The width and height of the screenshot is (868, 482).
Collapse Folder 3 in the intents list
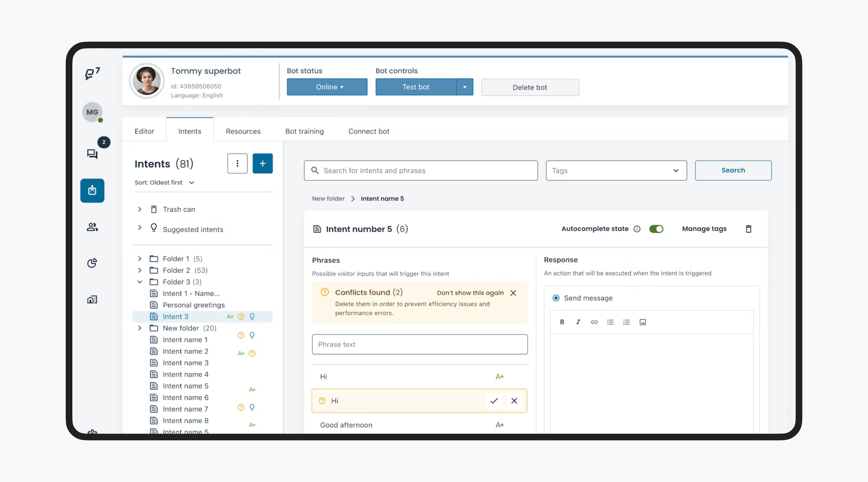pyautogui.click(x=140, y=282)
